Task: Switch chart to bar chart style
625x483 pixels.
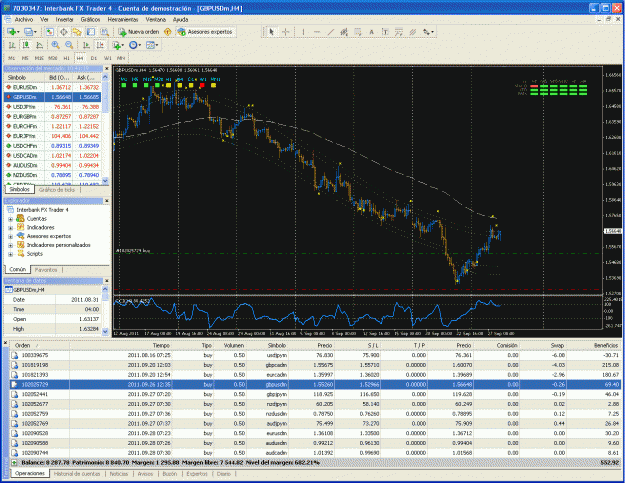Action: coord(12,45)
